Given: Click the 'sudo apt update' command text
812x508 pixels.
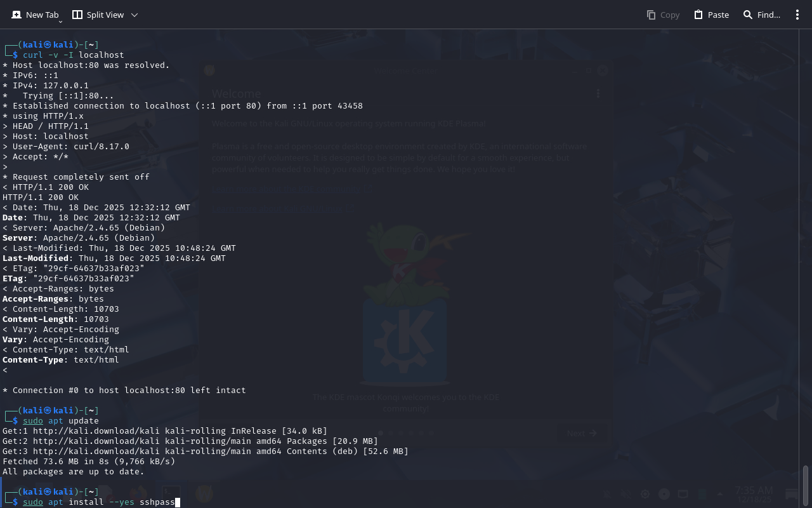Looking at the screenshot, I should pos(61,421).
